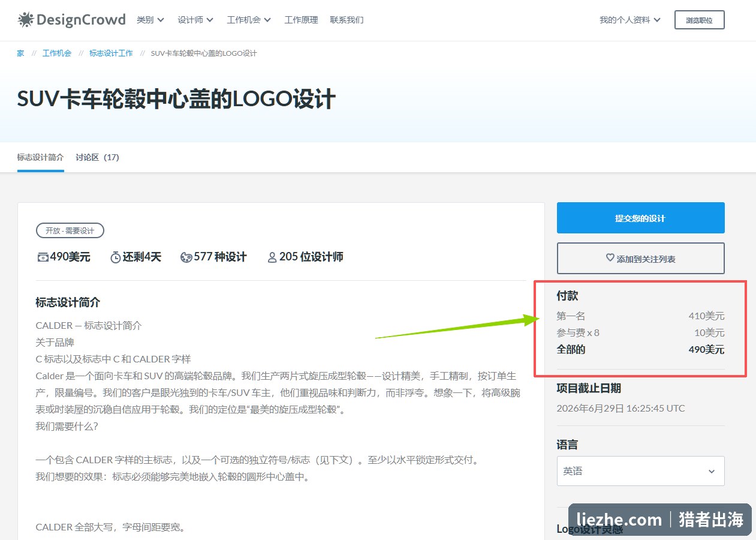Click the 标志设计简介 section heading

tap(68, 302)
